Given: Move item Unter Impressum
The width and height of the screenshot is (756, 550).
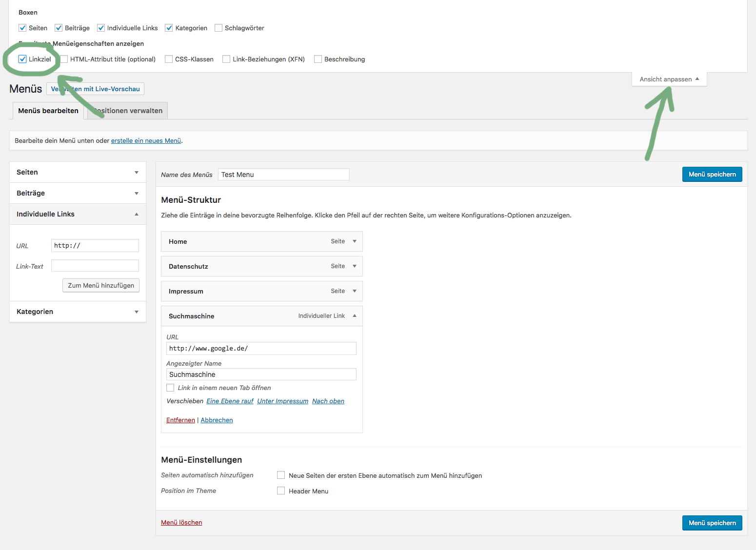Looking at the screenshot, I should pos(283,401).
